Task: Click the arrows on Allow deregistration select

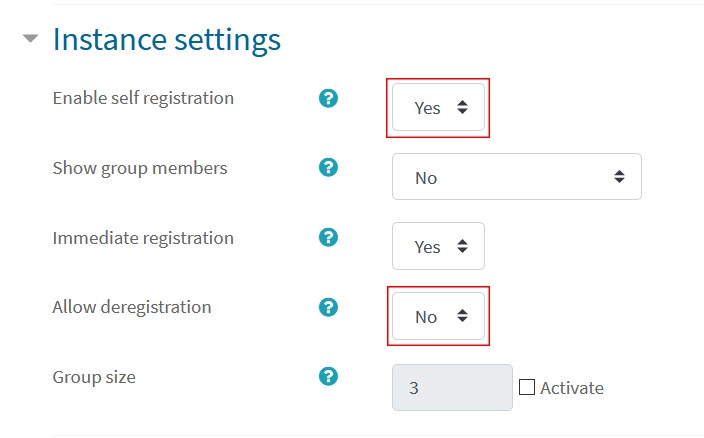Action: [462, 316]
